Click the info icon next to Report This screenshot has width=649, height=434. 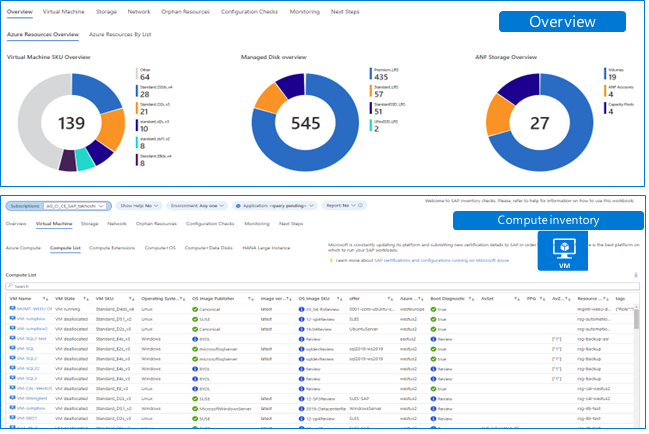point(362,206)
